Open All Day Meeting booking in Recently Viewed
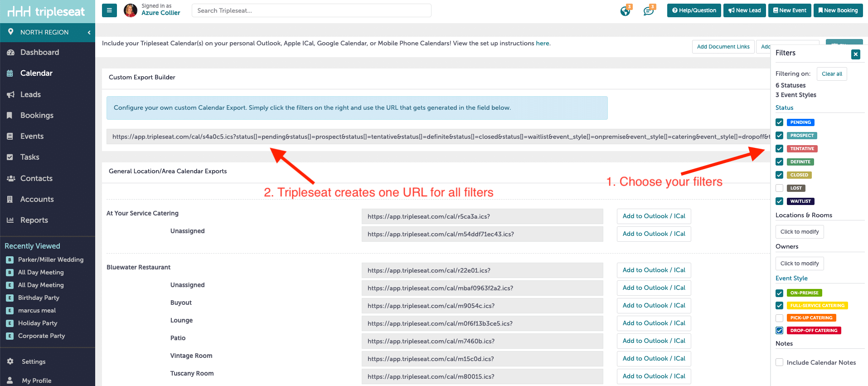This screenshot has width=868, height=386. coord(41,273)
